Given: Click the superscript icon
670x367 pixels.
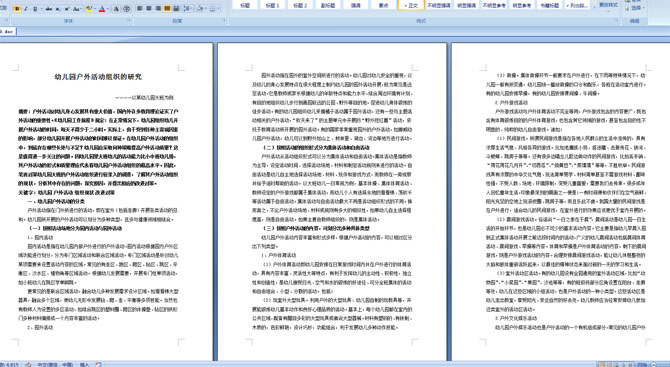Looking at the screenshot, I should coord(67,9).
